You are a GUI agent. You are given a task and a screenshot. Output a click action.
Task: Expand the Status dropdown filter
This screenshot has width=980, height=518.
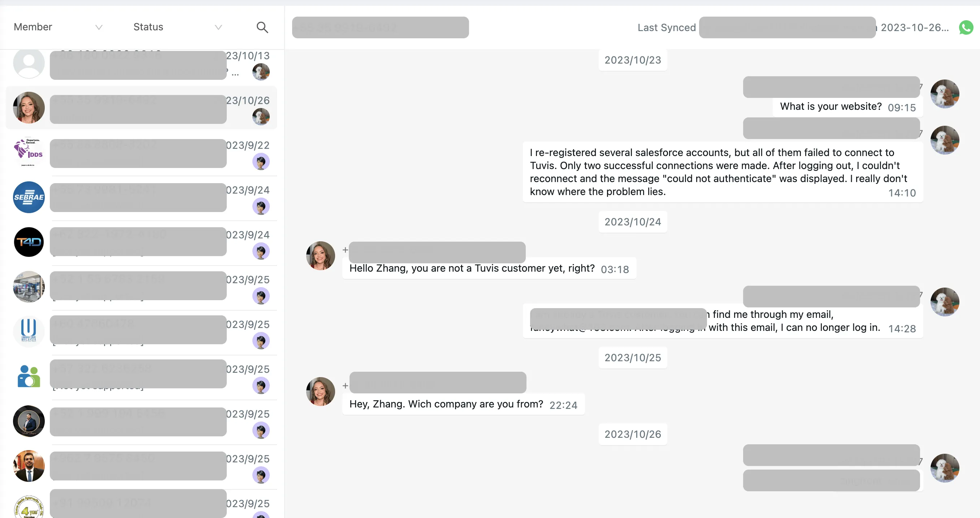[x=178, y=27]
